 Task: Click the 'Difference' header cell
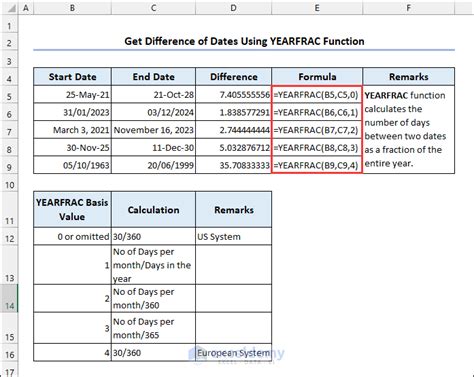point(234,77)
